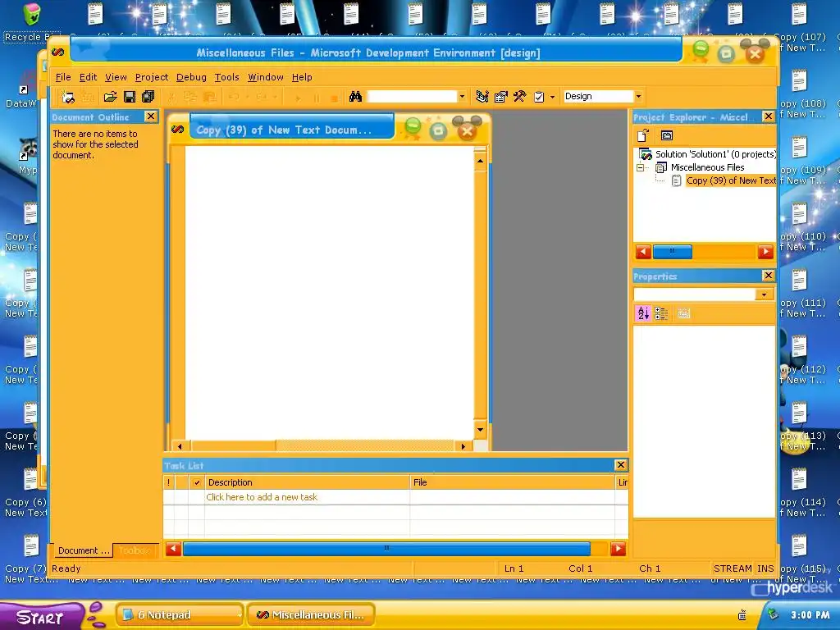This screenshot has width=840, height=630.
Task: Click the Property Pages icon in Properties panel
Action: [x=683, y=313]
